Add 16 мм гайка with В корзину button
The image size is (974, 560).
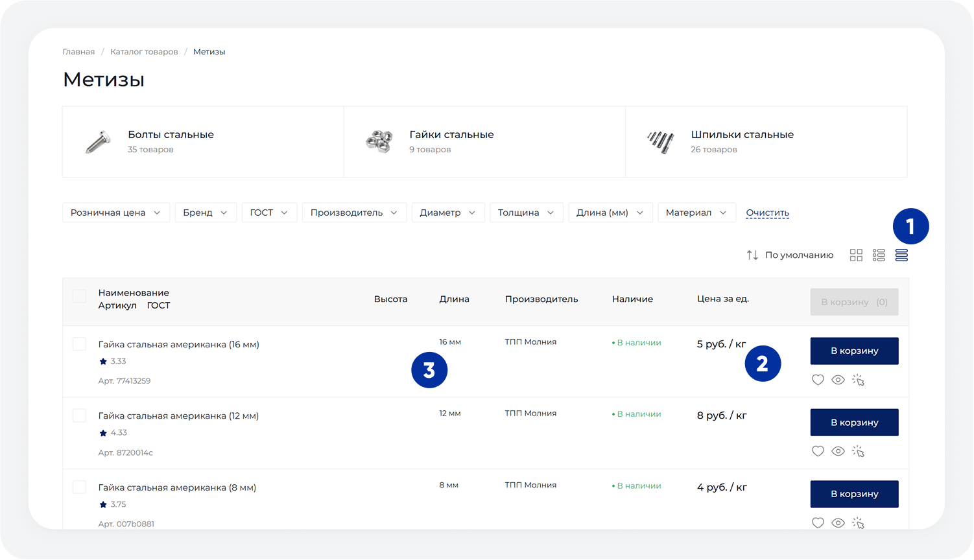(x=855, y=351)
